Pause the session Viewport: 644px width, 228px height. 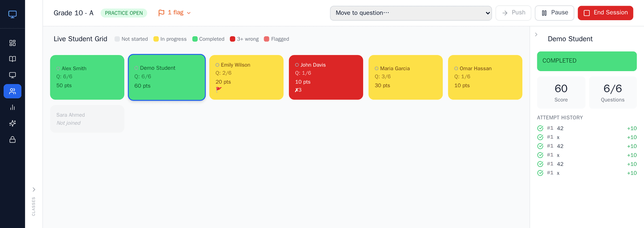pos(555,13)
